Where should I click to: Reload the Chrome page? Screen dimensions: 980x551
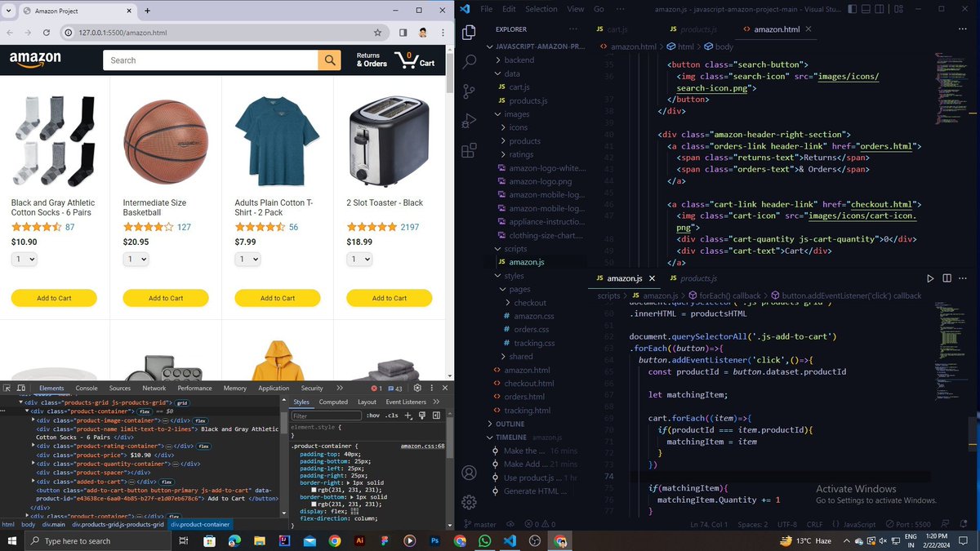pyautogui.click(x=47, y=33)
